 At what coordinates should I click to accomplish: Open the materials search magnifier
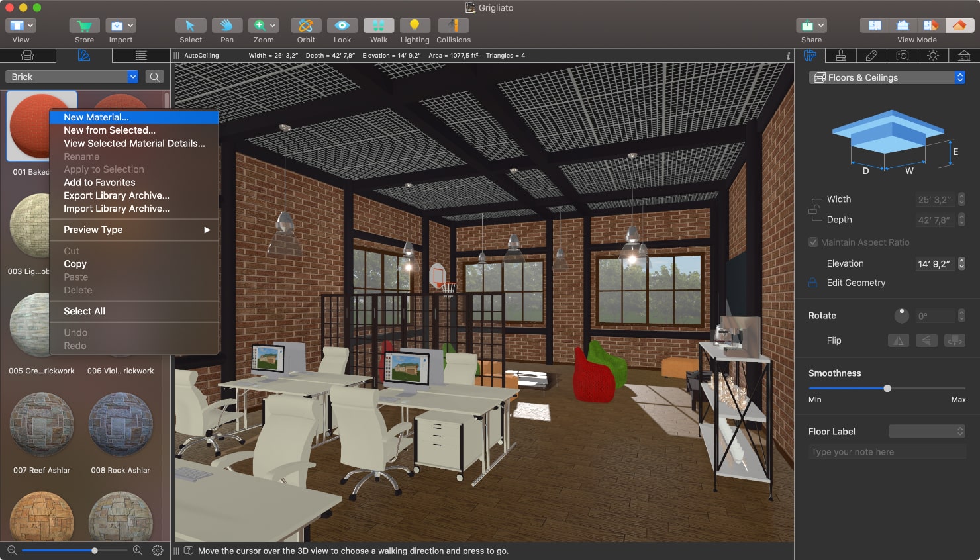click(154, 77)
